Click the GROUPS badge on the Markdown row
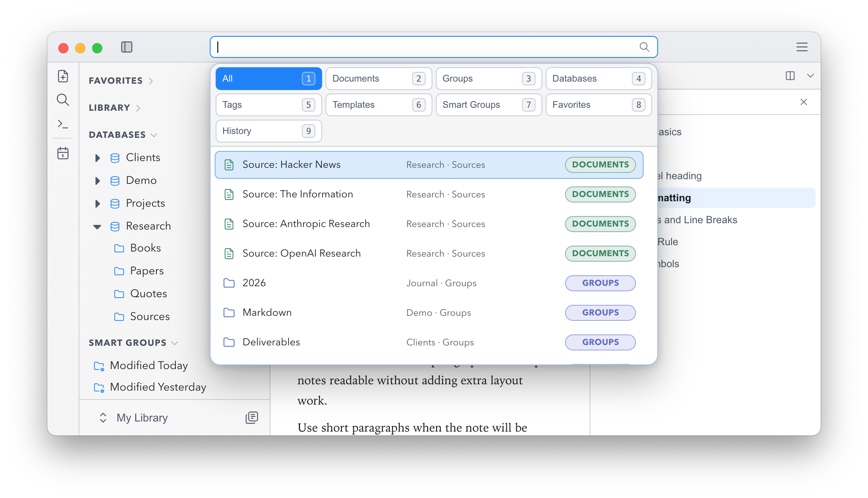The width and height of the screenshot is (868, 498). click(x=600, y=313)
